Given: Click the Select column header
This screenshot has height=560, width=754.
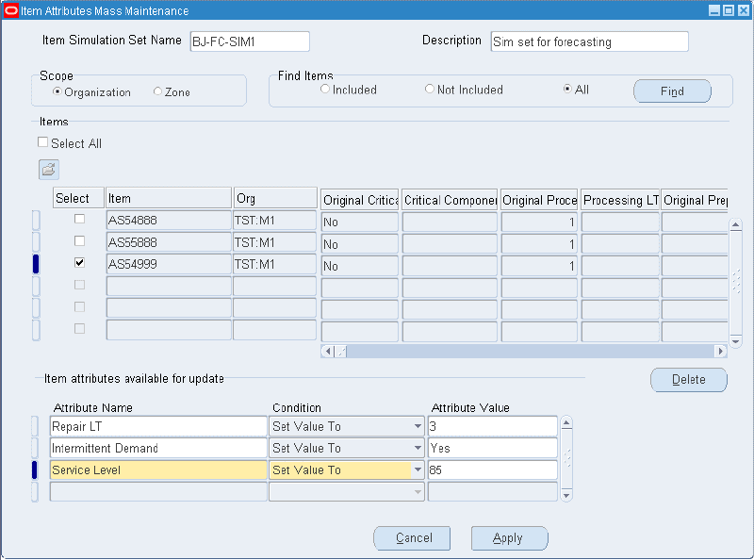Looking at the screenshot, I should [x=78, y=198].
